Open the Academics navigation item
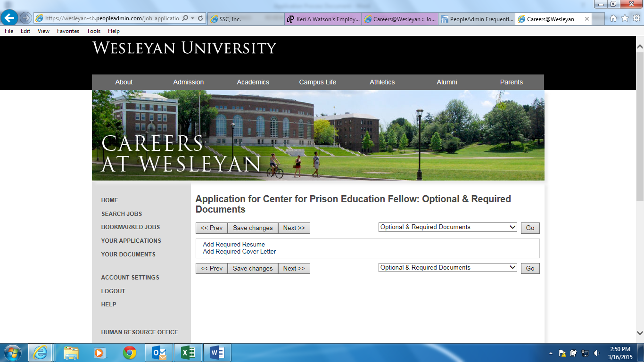The width and height of the screenshot is (644, 362). coord(253,82)
